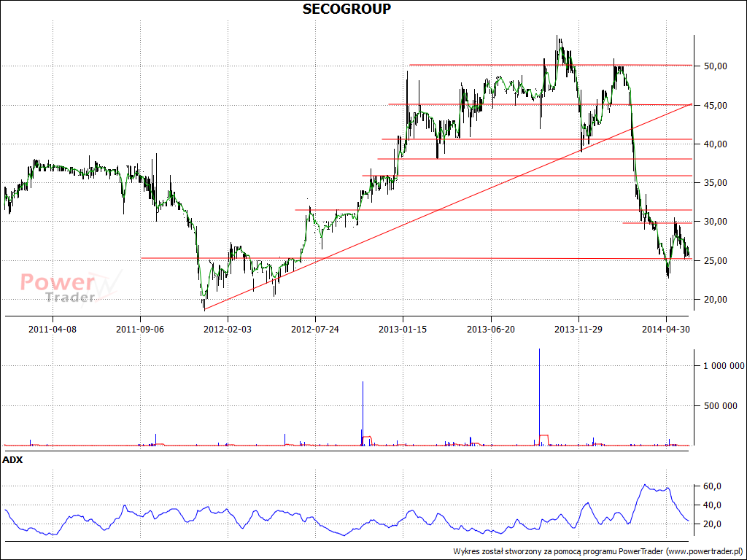Click the 2013-11-29 date label
Screen dimensions: 747x560
point(578,329)
